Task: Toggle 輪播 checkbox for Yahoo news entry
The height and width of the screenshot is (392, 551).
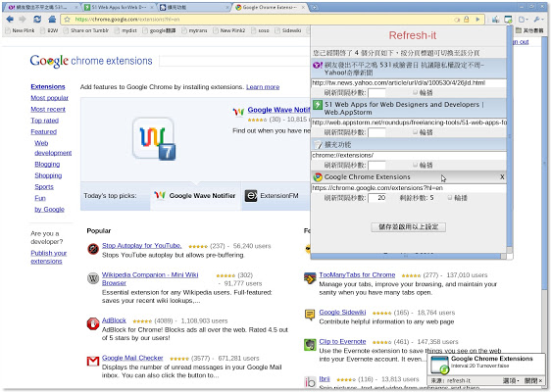Action: pos(415,92)
